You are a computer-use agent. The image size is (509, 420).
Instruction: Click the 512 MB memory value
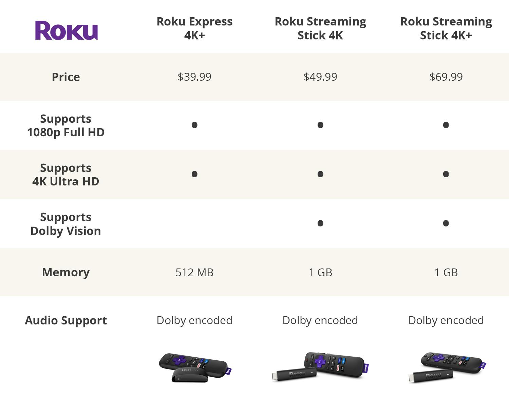(194, 273)
